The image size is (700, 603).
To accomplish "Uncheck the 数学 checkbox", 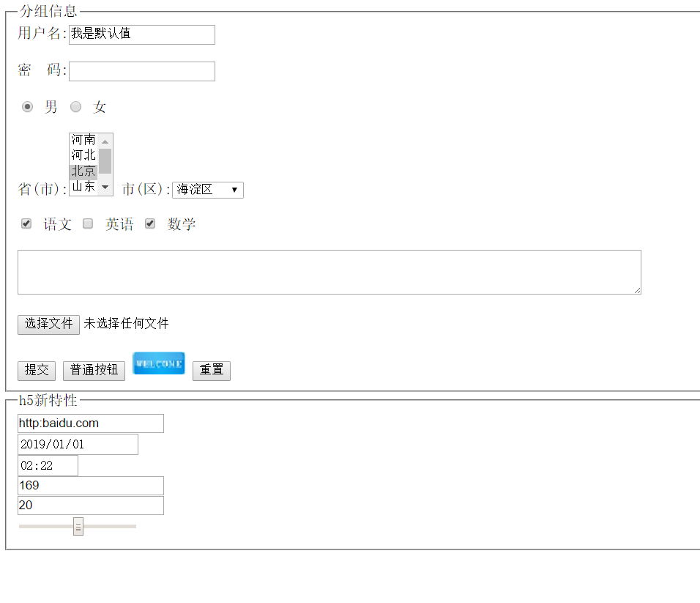I will (150, 223).
